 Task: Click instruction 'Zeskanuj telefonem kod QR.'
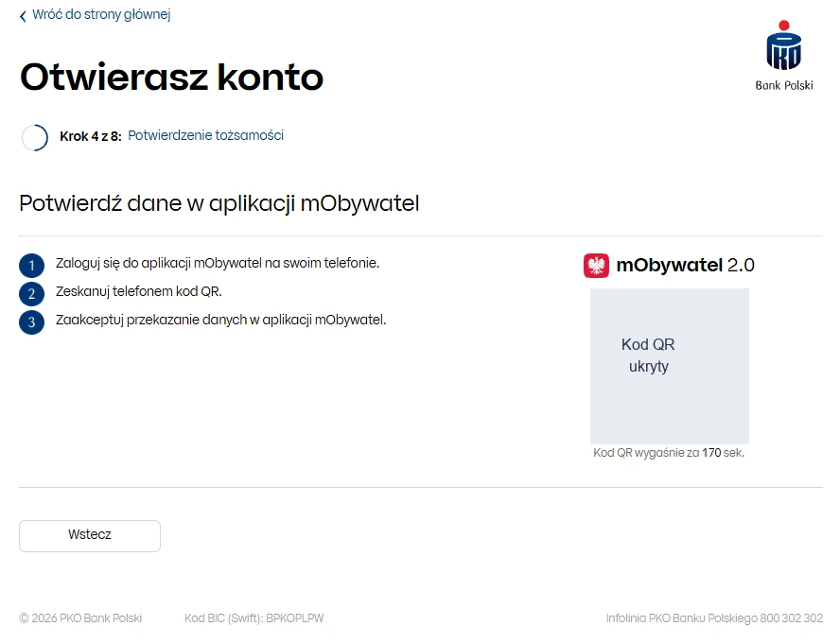coord(139,292)
